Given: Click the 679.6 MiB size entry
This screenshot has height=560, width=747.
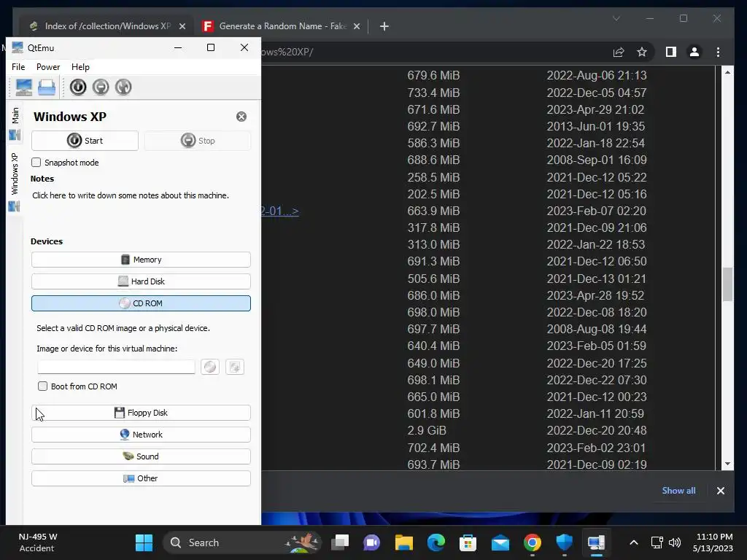Looking at the screenshot, I should click(433, 75).
